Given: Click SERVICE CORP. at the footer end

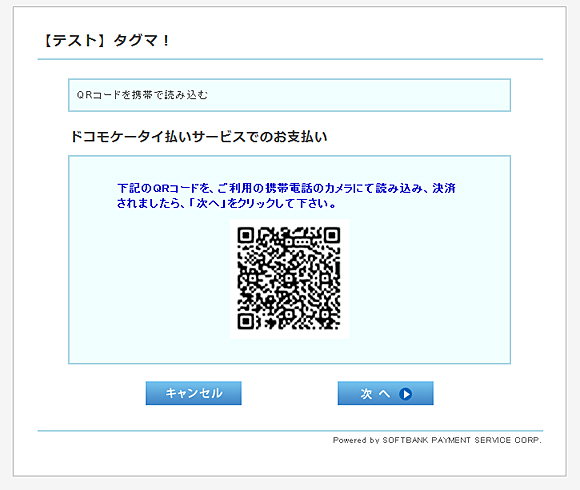Looking at the screenshot, I should coord(508,440).
